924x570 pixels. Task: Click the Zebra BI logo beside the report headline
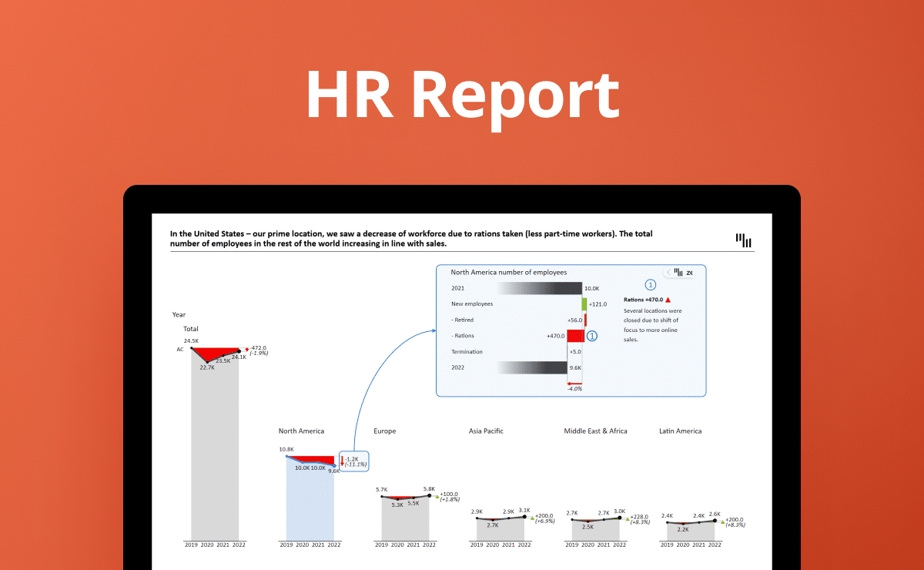click(x=743, y=240)
